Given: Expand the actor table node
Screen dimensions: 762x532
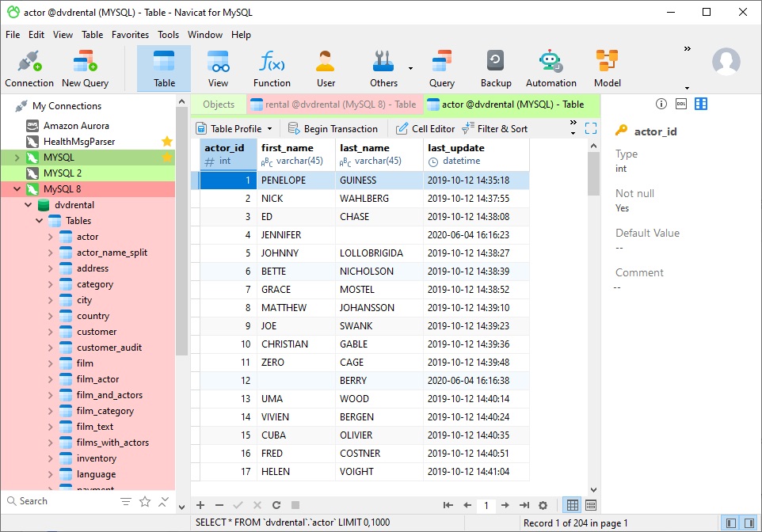Looking at the screenshot, I should coord(51,237).
